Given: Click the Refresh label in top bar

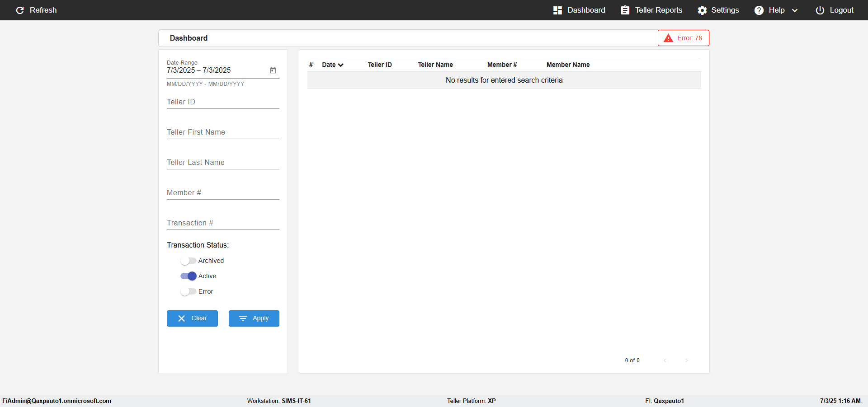Looking at the screenshot, I should click(x=43, y=10).
